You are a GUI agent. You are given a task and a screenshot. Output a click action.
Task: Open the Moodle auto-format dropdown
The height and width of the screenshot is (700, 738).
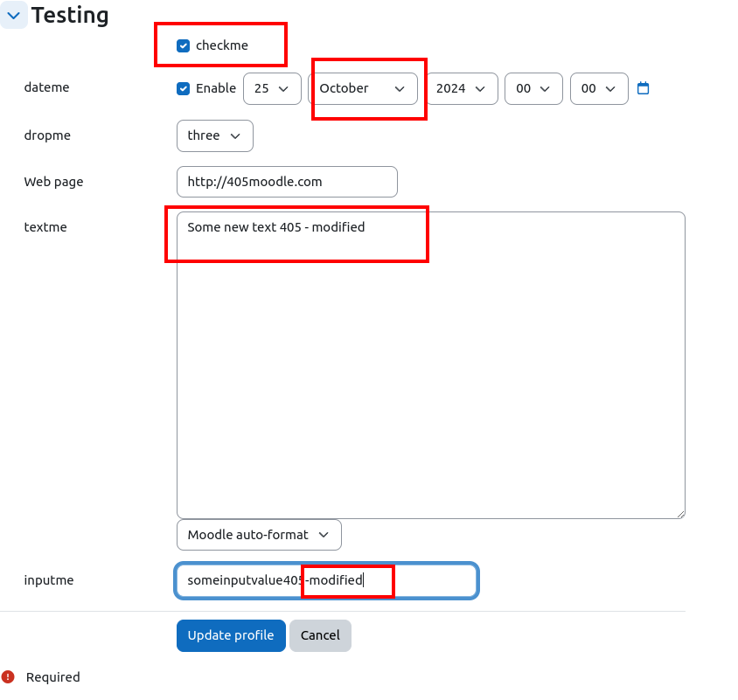tap(260, 535)
